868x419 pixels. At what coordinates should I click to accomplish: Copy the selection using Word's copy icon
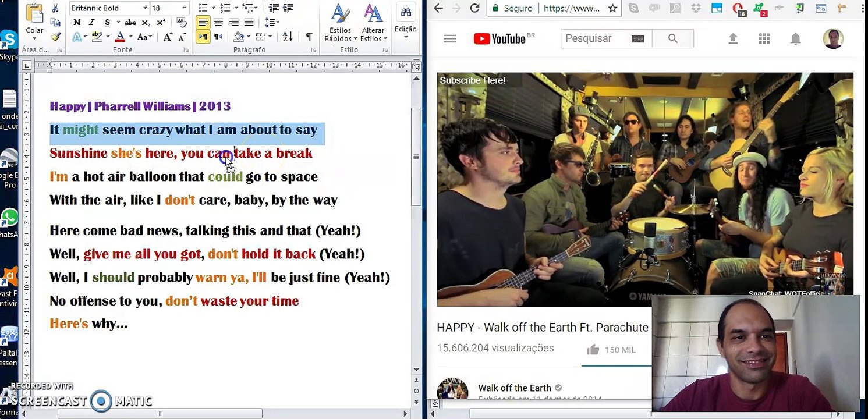(55, 22)
